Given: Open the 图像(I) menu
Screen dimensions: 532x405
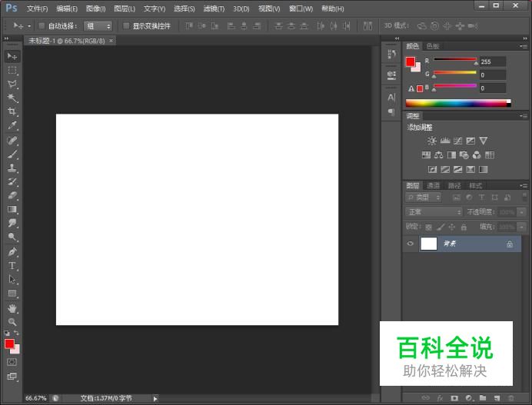Looking at the screenshot, I should [95, 8].
